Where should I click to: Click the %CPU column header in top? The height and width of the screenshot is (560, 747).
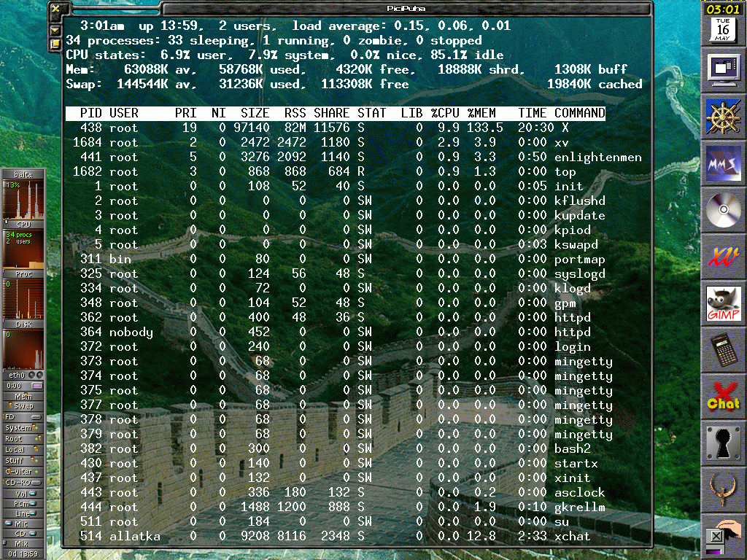pyautogui.click(x=445, y=113)
